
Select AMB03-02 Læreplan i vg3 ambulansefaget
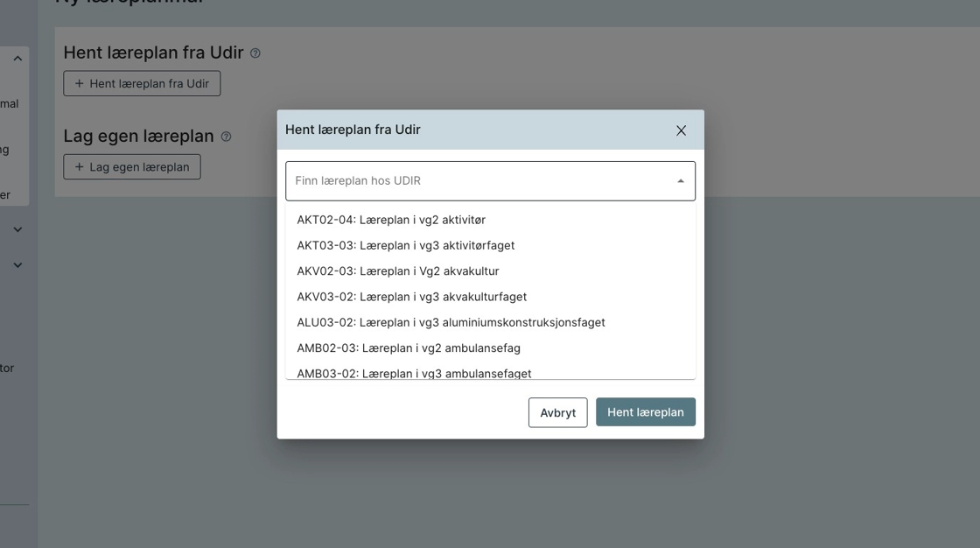[x=414, y=373]
